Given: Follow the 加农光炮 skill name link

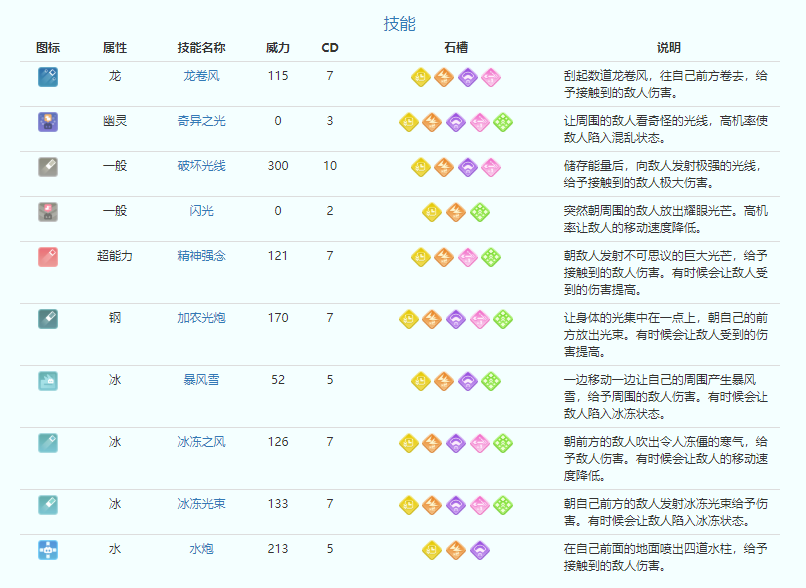Looking at the screenshot, I should pyautogui.click(x=201, y=318).
